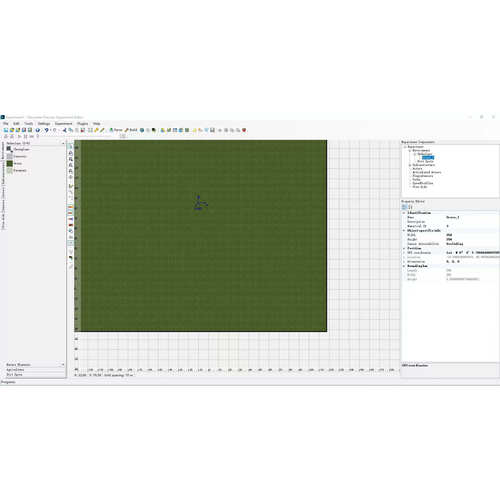500x500 pixels.
Task: Collapse the Object specific property group
Action: pos(404,230)
